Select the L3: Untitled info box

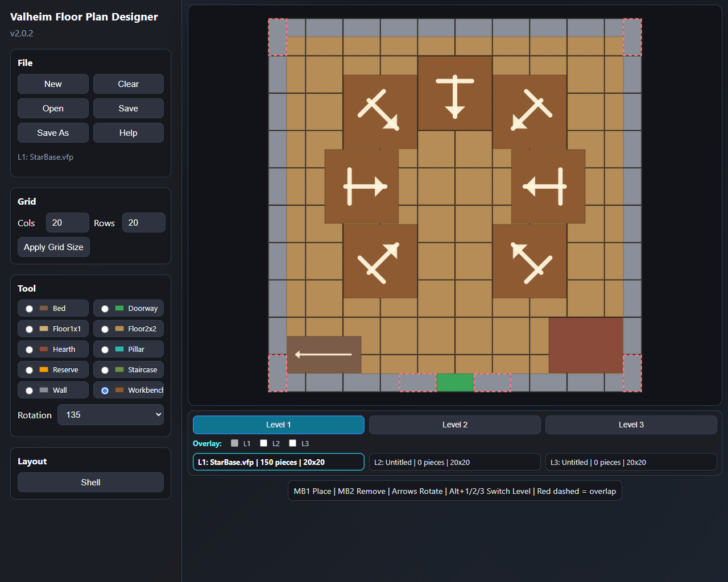[x=631, y=462]
